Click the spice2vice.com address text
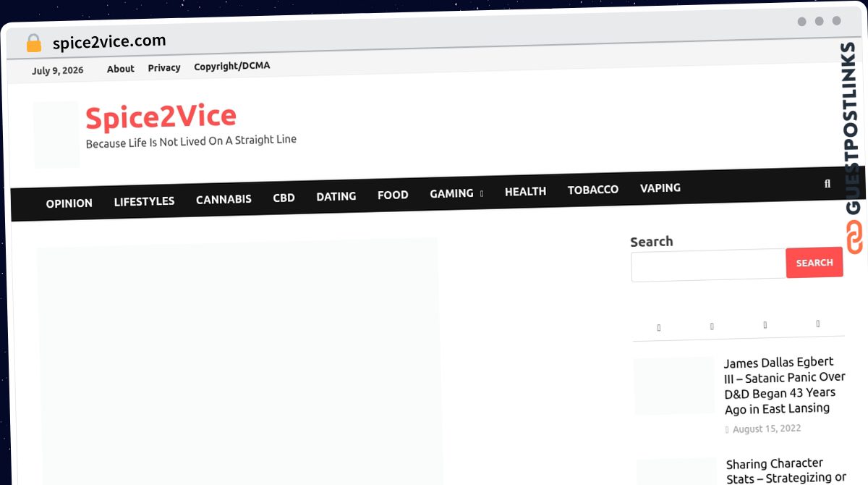The height and width of the screenshot is (485, 868). [x=109, y=42]
